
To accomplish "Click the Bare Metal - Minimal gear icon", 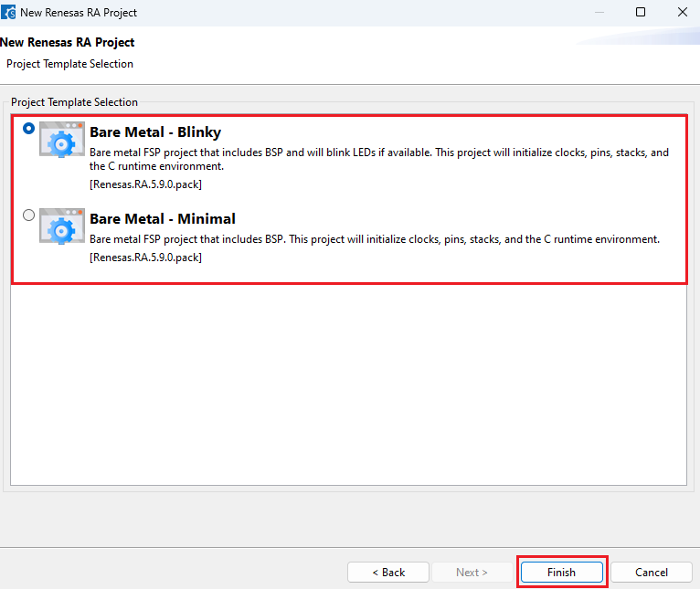I will click(x=62, y=227).
